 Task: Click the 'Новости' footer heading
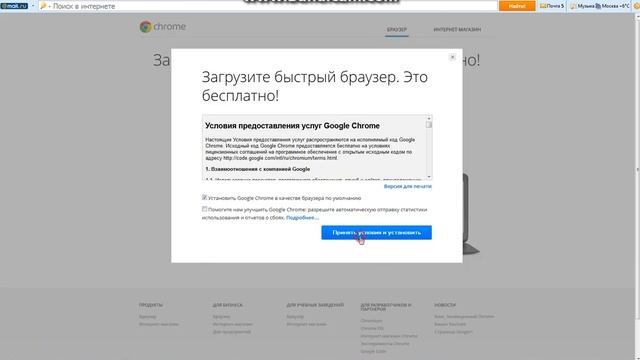[x=445, y=305]
